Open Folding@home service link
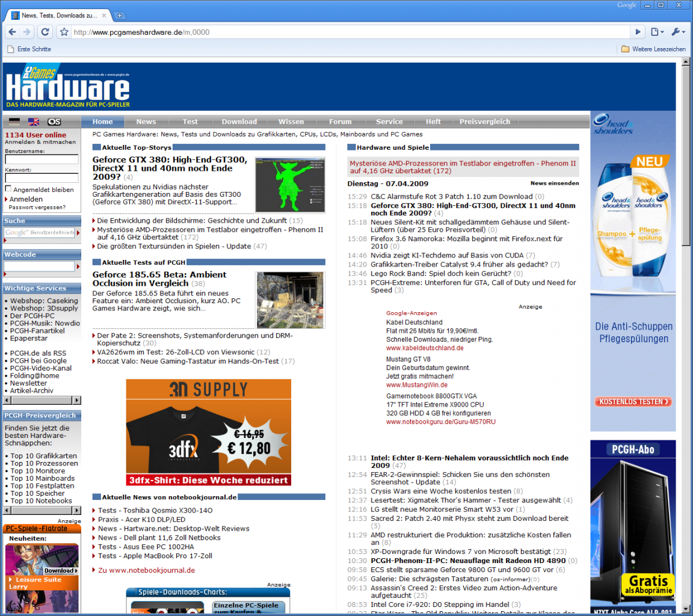 (34, 375)
